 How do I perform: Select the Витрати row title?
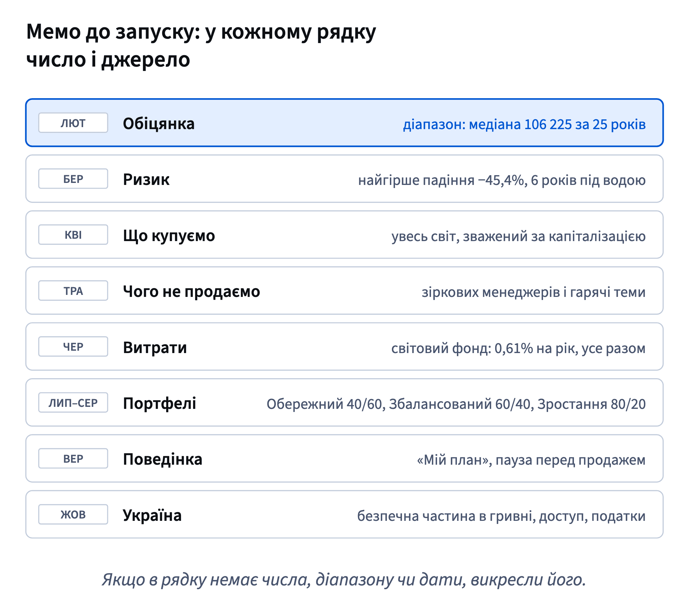point(155,348)
